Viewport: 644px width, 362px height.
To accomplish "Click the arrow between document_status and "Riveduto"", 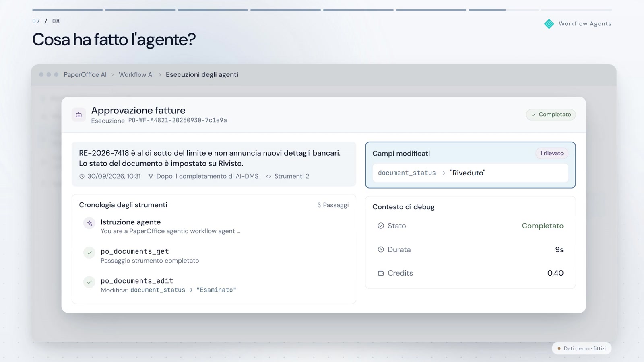I will tap(443, 173).
